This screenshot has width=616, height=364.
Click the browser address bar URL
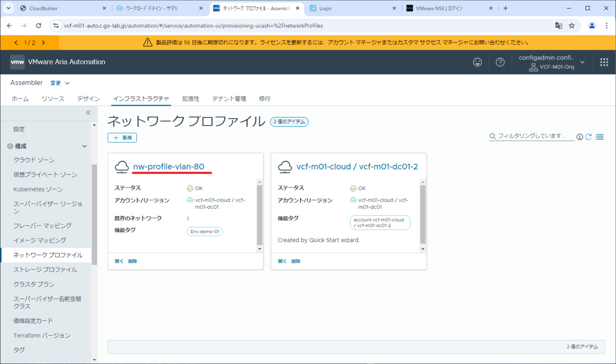194,25
